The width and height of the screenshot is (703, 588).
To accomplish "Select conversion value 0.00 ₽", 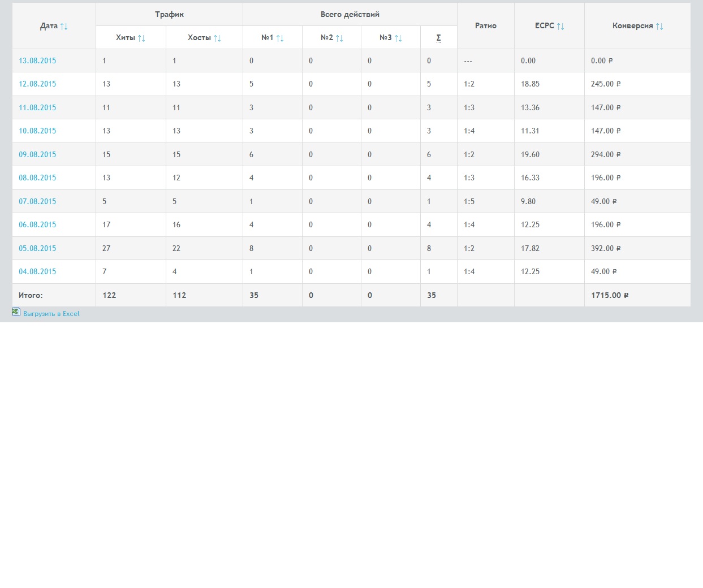I will [x=602, y=60].
